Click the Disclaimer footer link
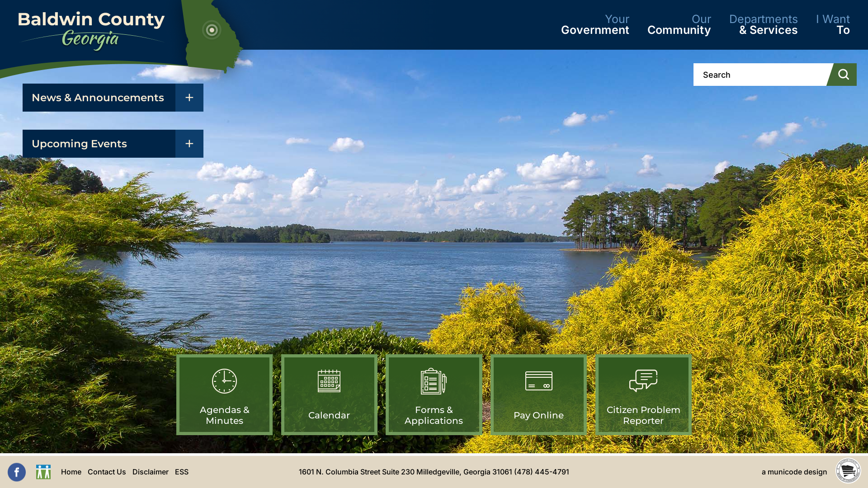The image size is (868, 488). click(150, 471)
